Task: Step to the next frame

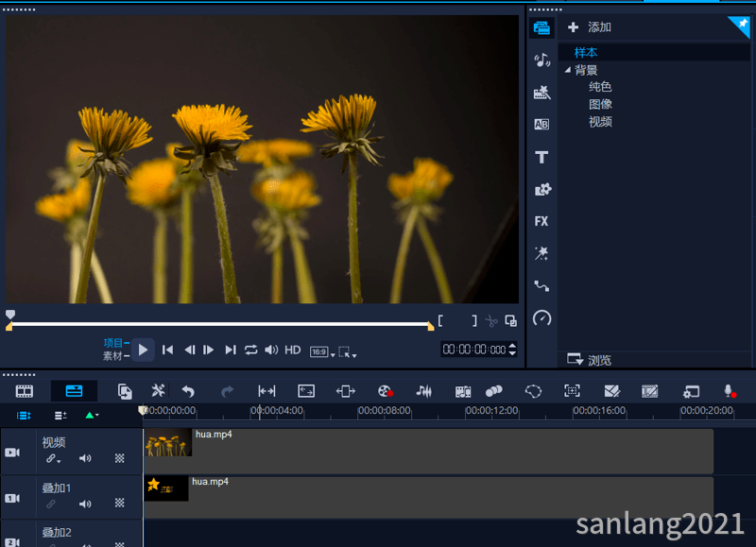Action: coord(208,350)
